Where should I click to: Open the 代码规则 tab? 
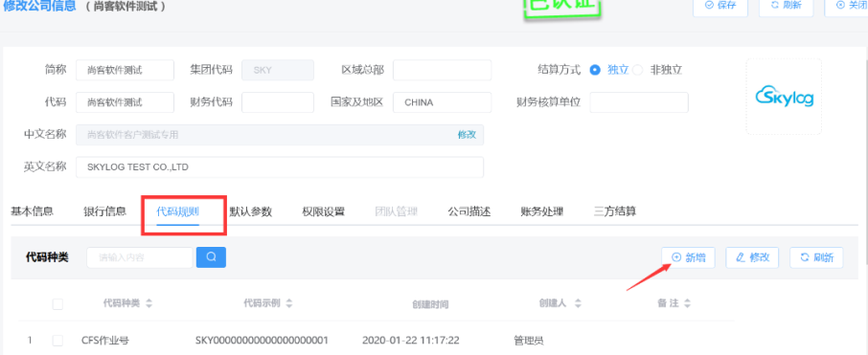point(177,211)
